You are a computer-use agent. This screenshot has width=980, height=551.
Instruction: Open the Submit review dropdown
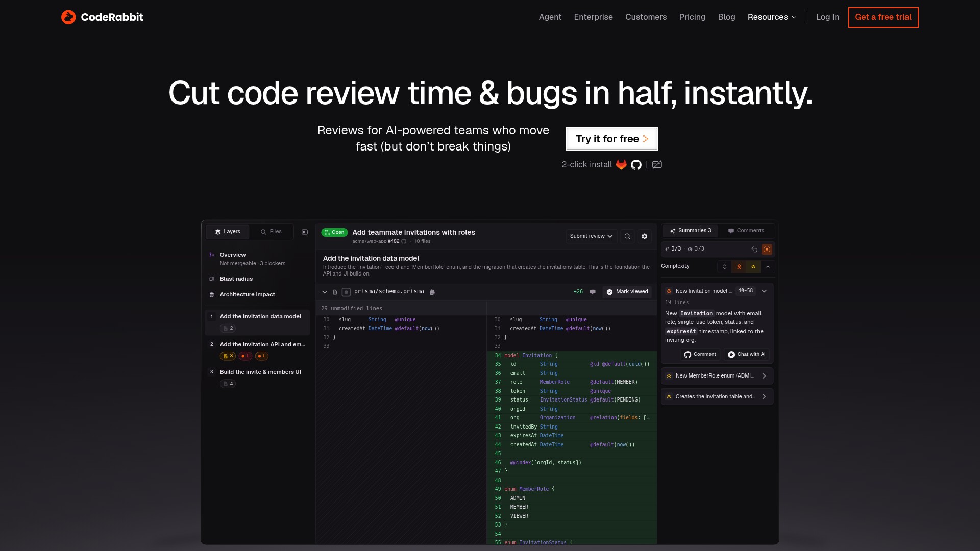click(x=591, y=236)
